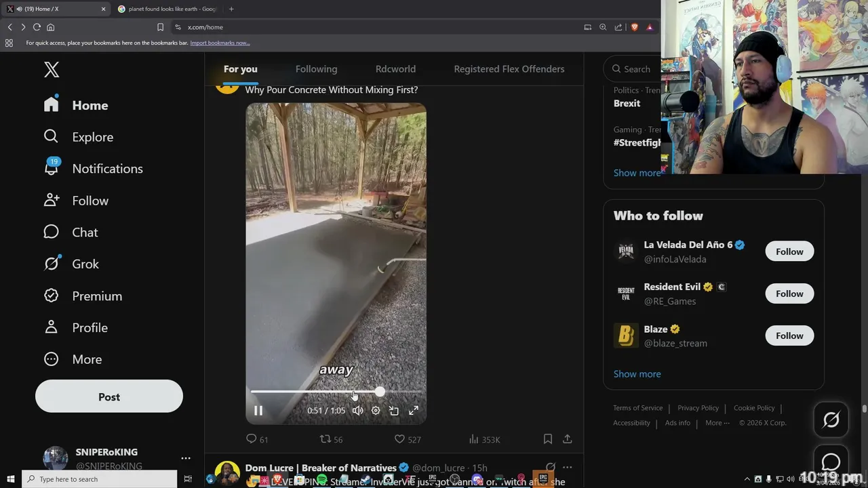Viewport: 868px width, 488px height.
Task: Click the Post button
Action: [x=109, y=396]
